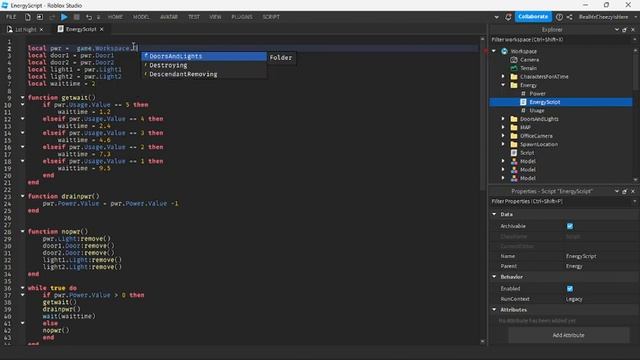Open the Explorer panel options dropdown
Image resolution: width=640 pixels, height=360 pixels.
[x=616, y=30]
